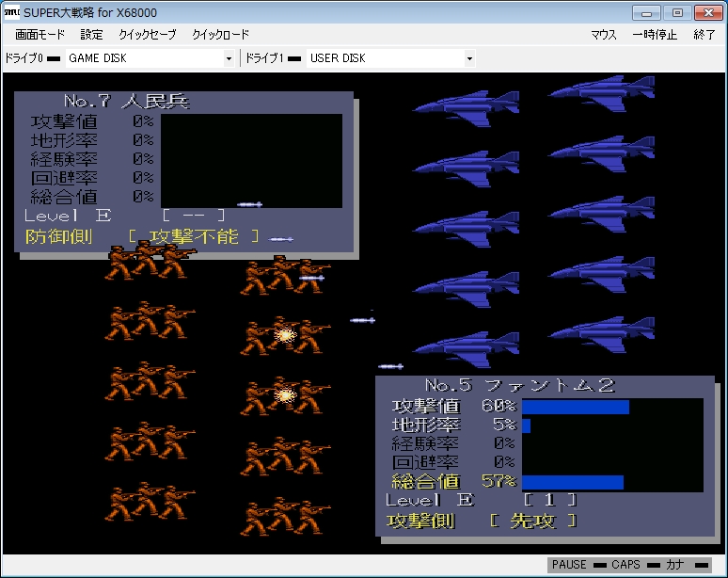This screenshot has height=578, width=728.
Task: Click the upper explosion flash on infantry
Action: pyautogui.click(x=285, y=334)
